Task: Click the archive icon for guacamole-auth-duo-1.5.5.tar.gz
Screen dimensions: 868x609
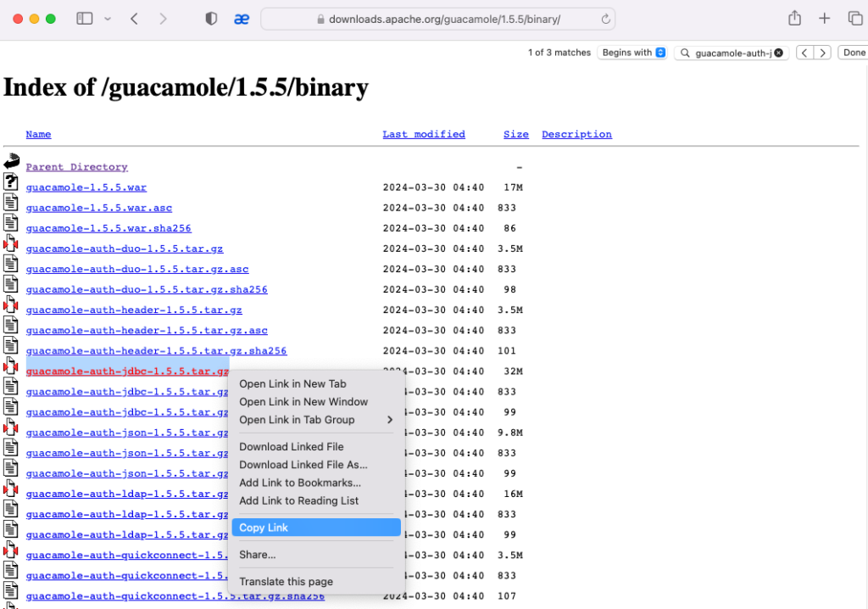Action: pos(10,243)
